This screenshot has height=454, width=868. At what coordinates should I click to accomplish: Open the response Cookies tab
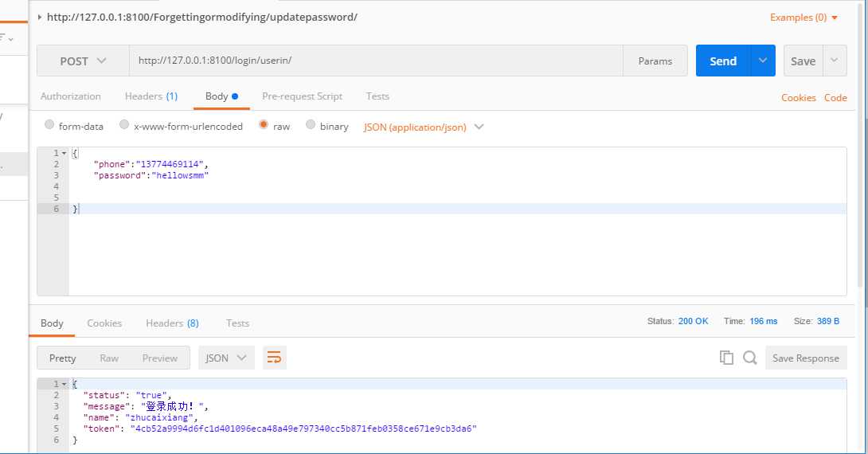(104, 323)
